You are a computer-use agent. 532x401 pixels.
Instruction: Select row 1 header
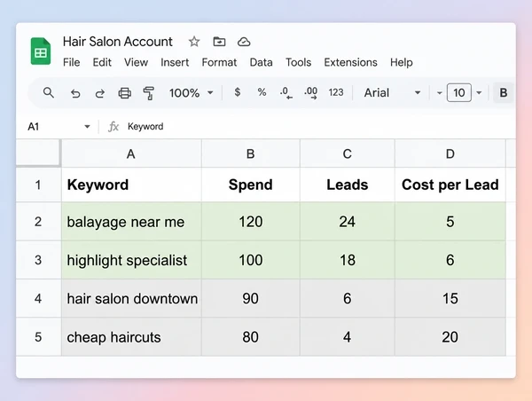coord(39,185)
